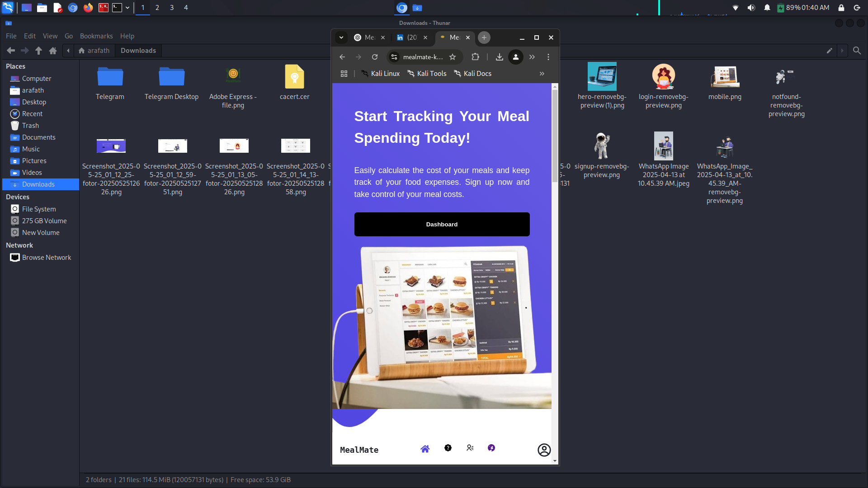This screenshot has height=488, width=868.
Task: Open the terminal dropdown arrow in taskbar
Action: pos(127,8)
